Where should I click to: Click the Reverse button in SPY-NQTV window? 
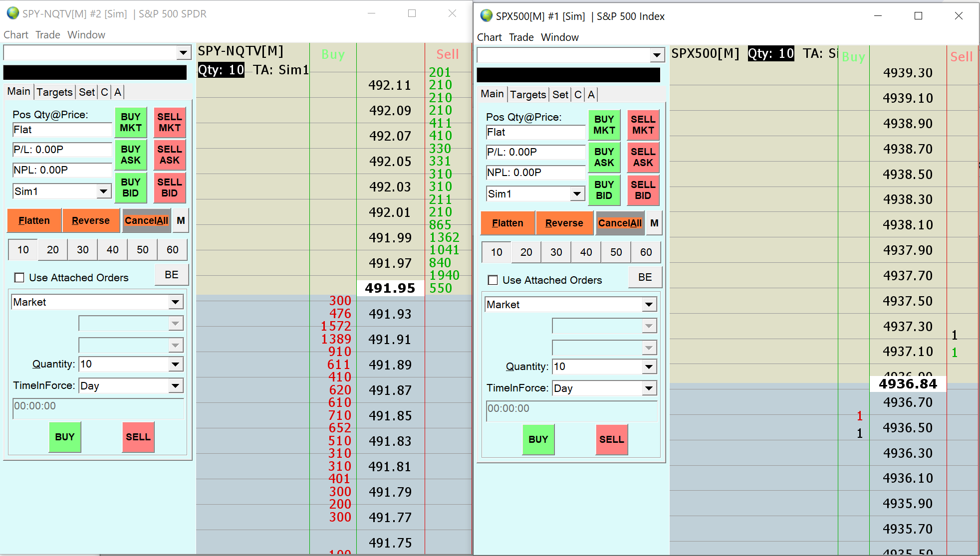pyautogui.click(x=90, y=220)
